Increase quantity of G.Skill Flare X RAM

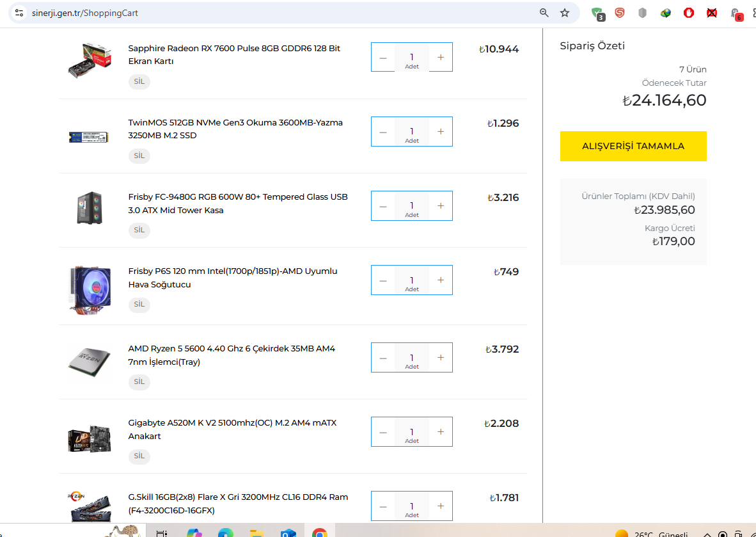[x=441, y=506]
